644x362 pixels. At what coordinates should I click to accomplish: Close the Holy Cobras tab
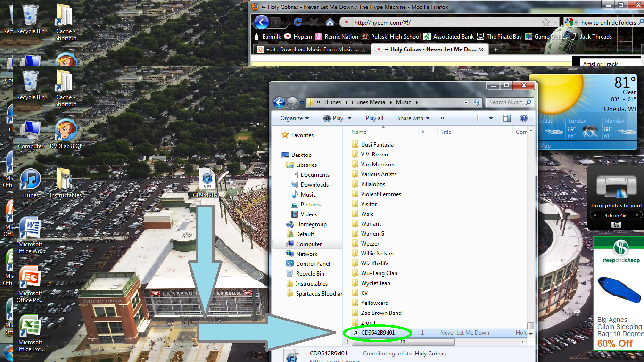[481, 49]
